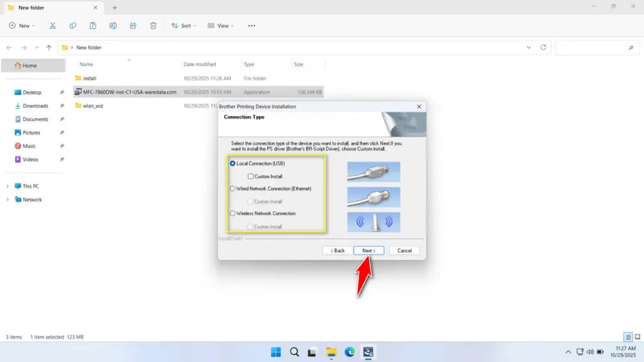
Task: Cancel the Brother printer installation
Action: (404, 250)
